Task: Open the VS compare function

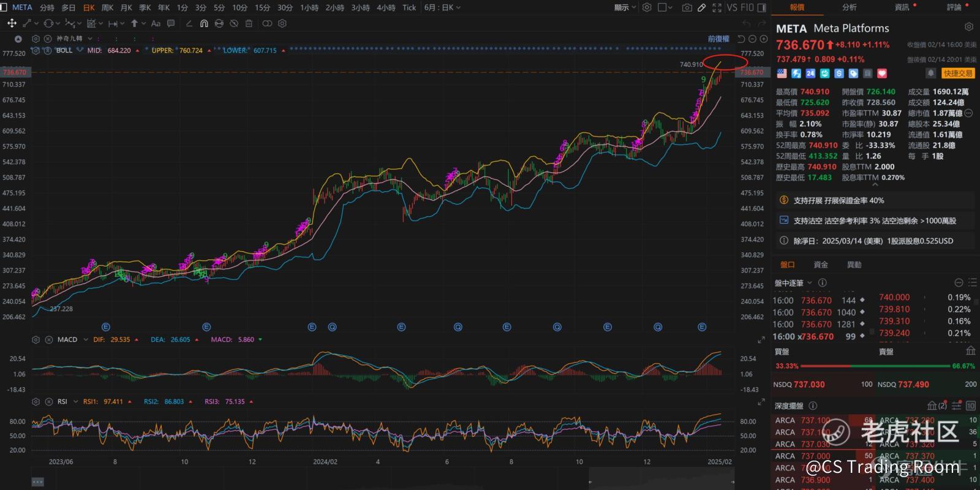Action: (732, 7)
